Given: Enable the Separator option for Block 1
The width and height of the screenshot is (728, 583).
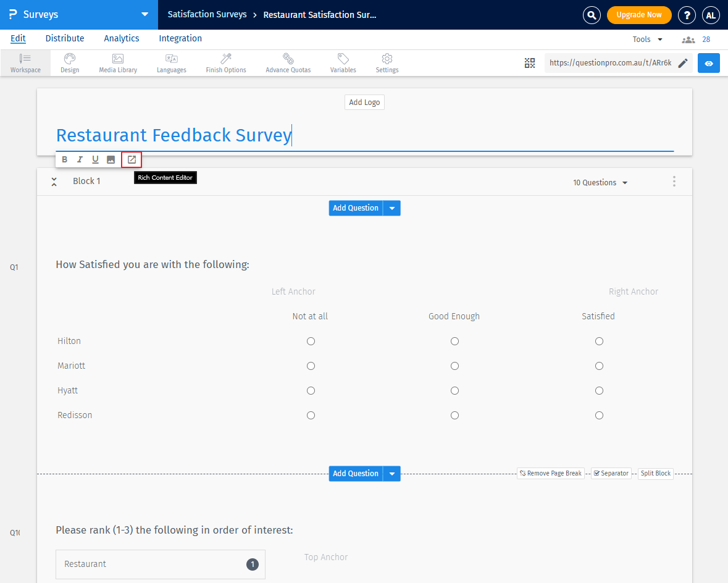Looking at the screenshot, I should click(611, 473).
